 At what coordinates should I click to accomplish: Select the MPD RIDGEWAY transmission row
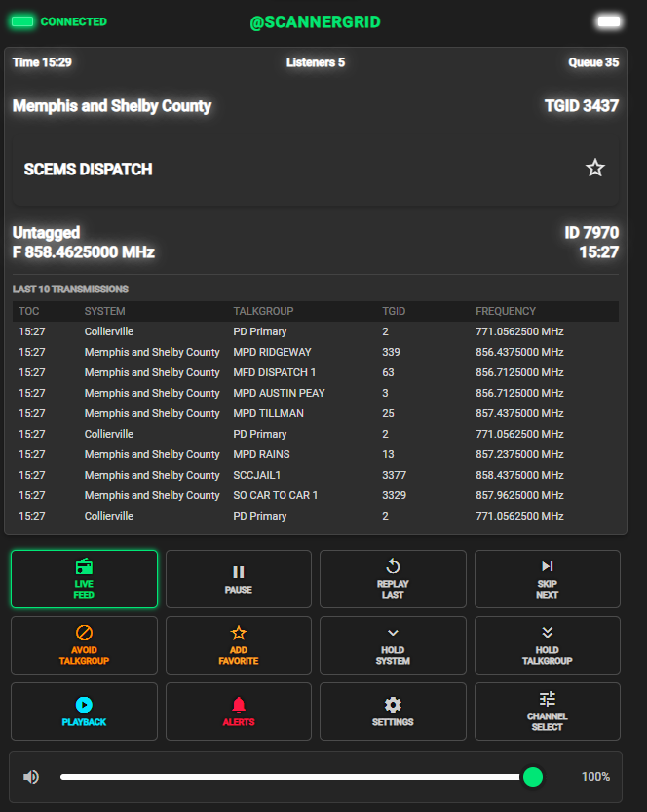point(315,352)
